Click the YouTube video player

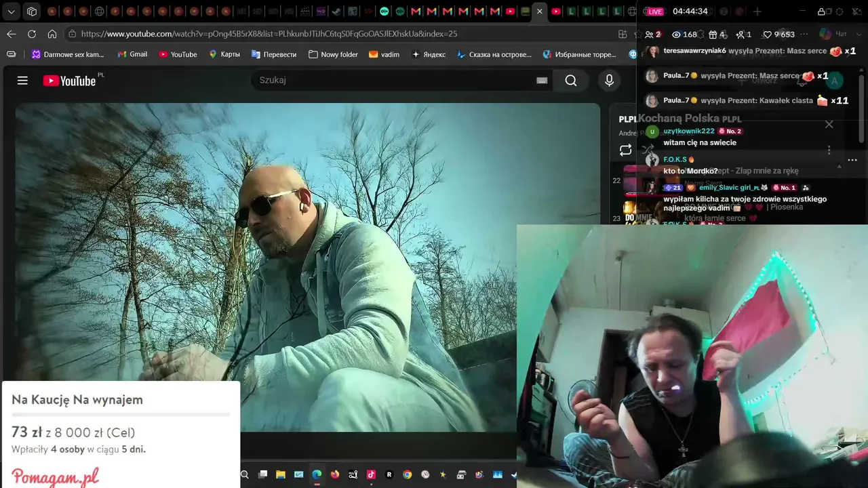[307, 267]
